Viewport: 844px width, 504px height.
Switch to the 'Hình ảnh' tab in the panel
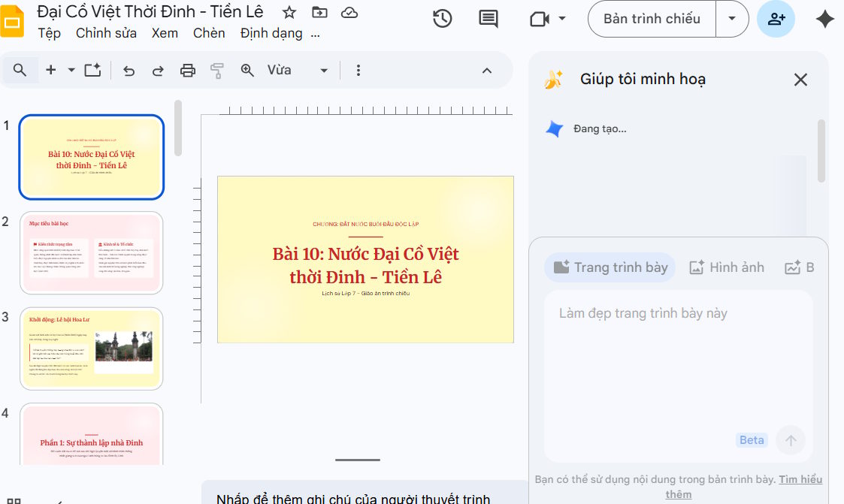[726, 267]
